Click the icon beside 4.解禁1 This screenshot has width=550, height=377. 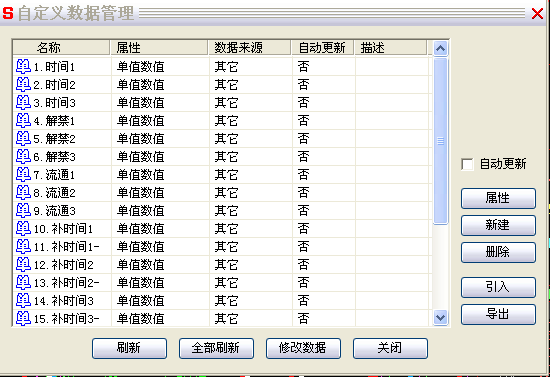coord(24,121)
